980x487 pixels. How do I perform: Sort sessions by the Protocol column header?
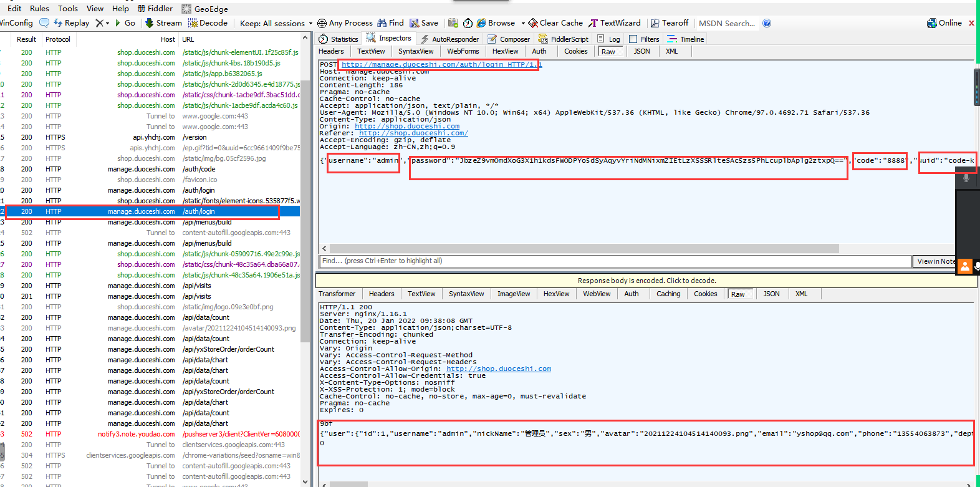pos(58,39)
